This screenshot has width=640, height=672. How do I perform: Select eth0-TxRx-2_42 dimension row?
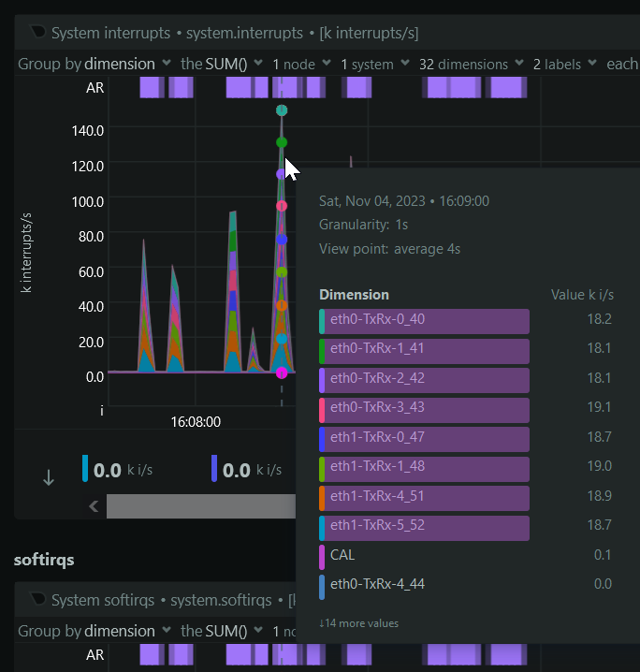click(467, 380)
